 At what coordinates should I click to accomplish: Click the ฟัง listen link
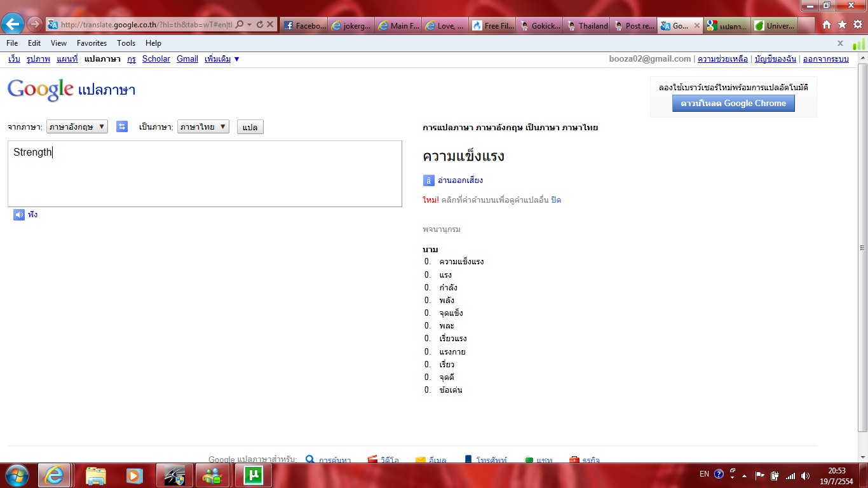(32, 215)
